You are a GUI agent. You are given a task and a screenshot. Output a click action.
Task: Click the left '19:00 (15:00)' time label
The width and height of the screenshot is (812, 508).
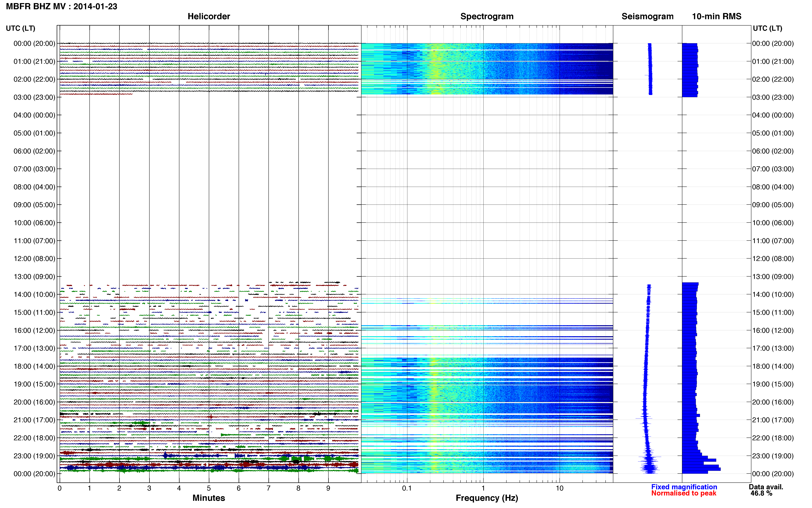tap(34, 384)
